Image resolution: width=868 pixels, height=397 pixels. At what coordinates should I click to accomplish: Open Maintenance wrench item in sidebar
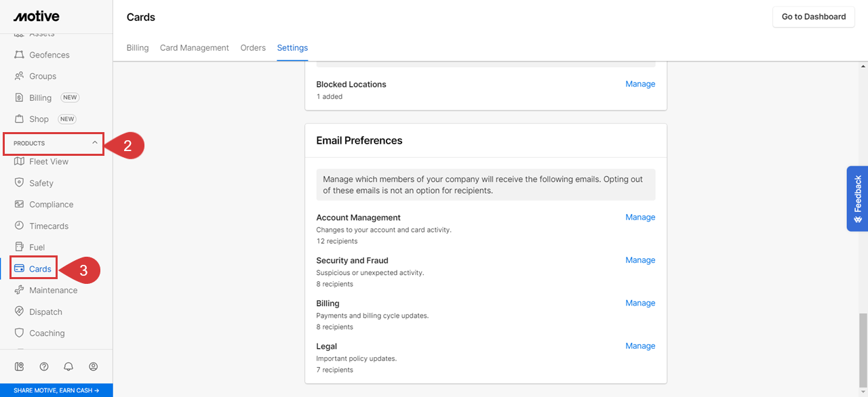tap(53, 291)
